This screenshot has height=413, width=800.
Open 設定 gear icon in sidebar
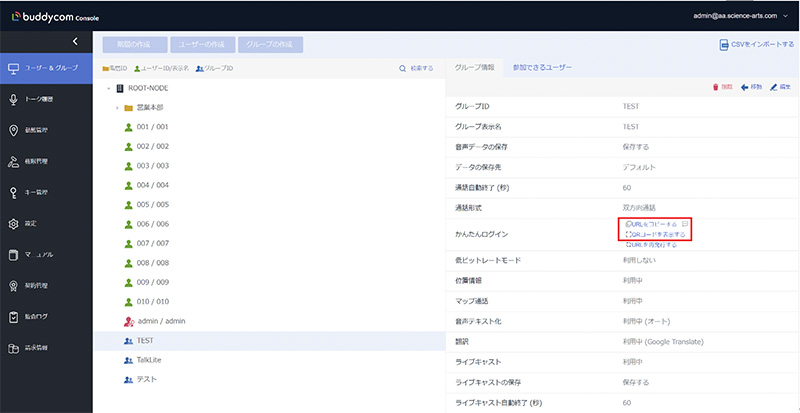coord(14,223)
